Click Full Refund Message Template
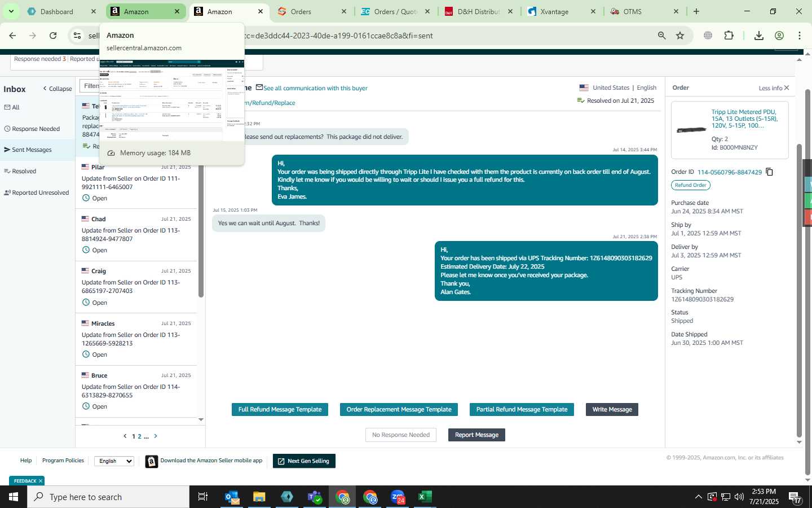Viewport: 812px width, 508px height. (x=280, y=409)
